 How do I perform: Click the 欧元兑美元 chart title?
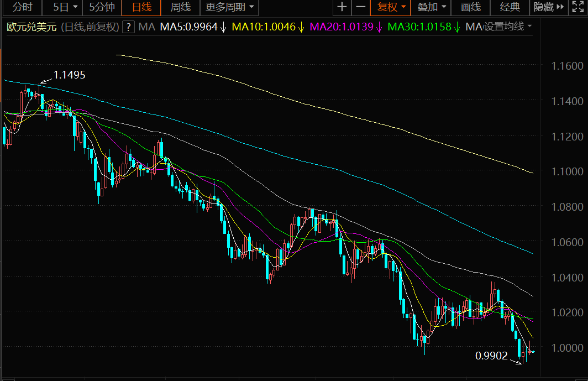[x=32, y=27]
